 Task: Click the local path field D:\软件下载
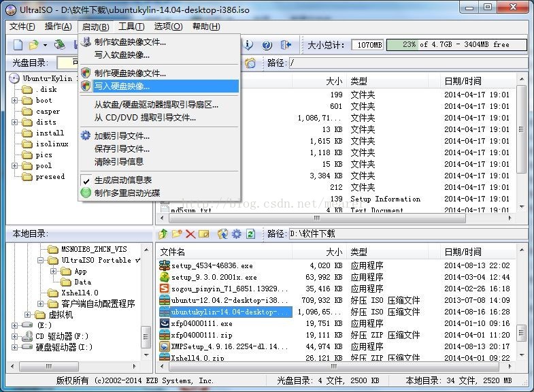pyautogui.click(x=408, y=234)
